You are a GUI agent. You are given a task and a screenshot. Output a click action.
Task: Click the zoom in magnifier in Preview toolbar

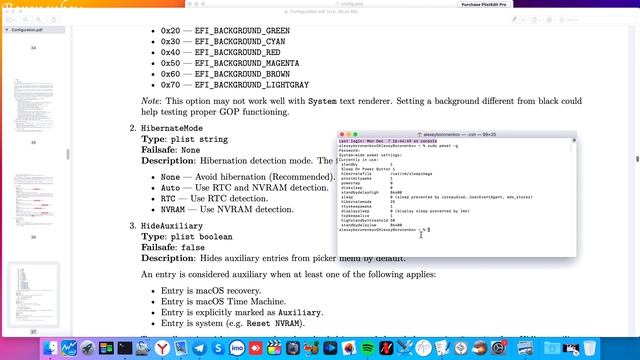[39, 20]
